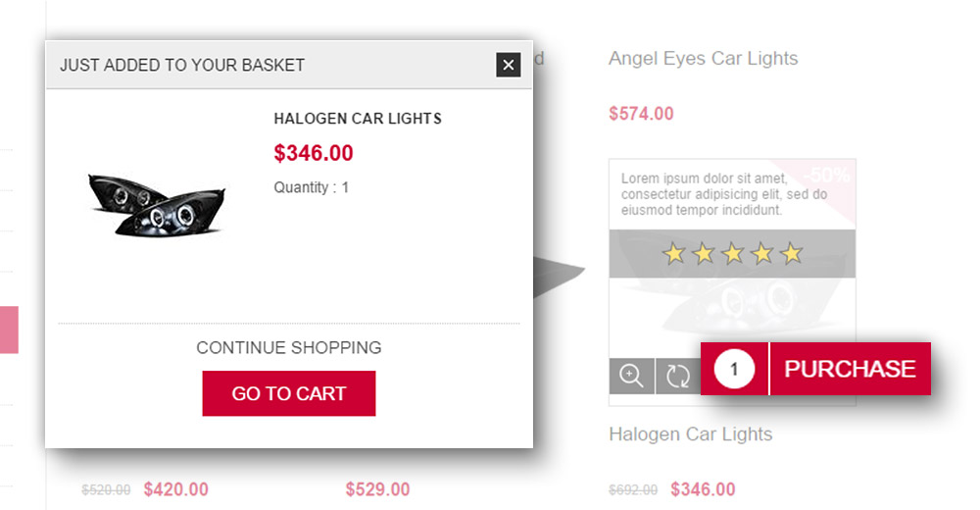Open Halogen Car Lights link below the card
980x510 pixels.
(690, 433)
